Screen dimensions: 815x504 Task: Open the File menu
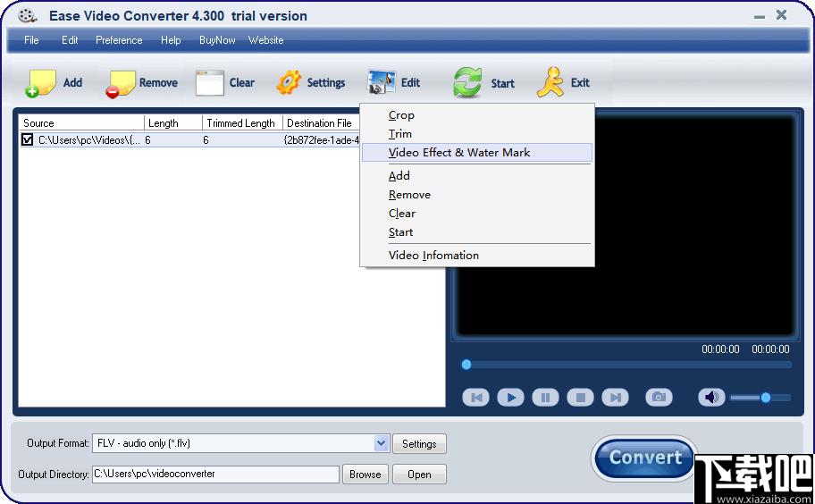31,40
